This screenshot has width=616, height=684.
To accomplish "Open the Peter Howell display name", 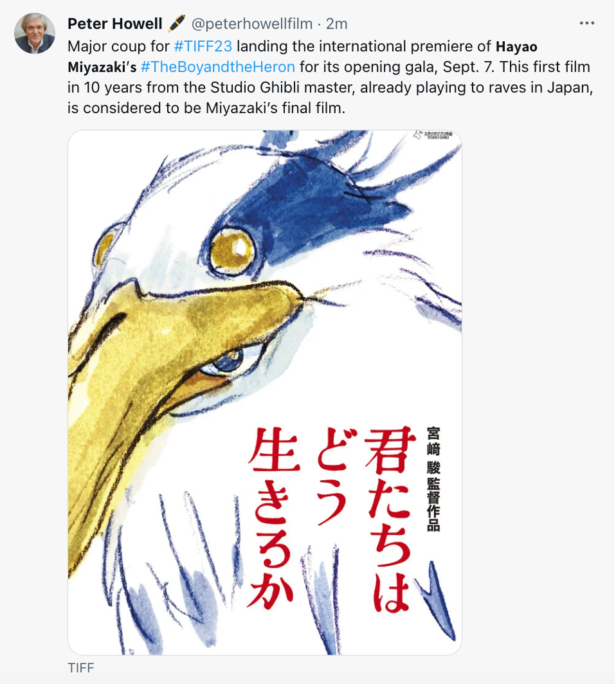I will tap(114, 24).
